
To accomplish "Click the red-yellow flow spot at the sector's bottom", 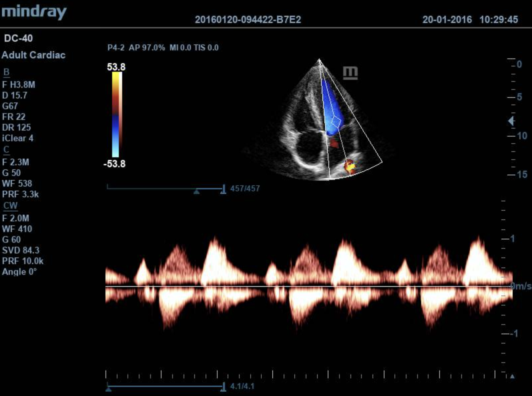I will [350, 167].
